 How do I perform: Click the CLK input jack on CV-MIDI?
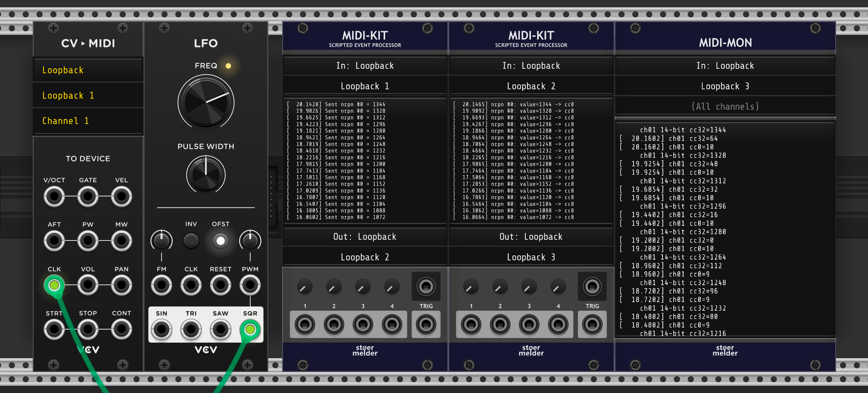(54, 285)
